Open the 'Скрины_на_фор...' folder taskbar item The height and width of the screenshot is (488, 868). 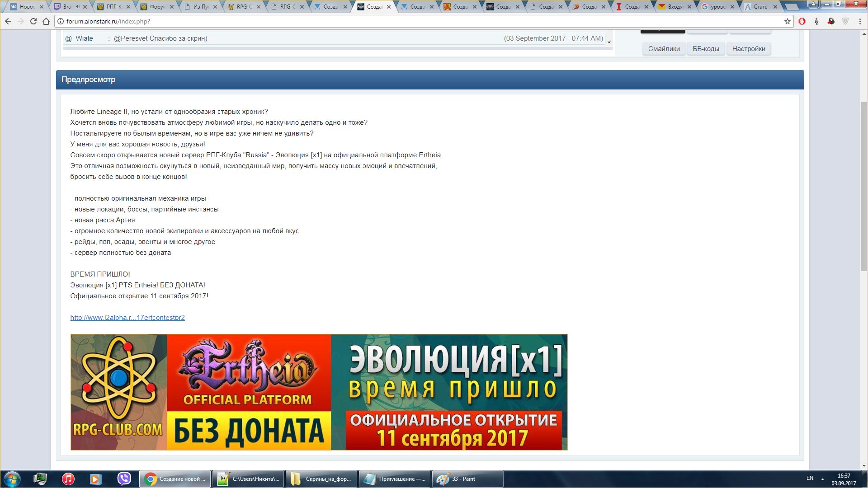point(321,479)
